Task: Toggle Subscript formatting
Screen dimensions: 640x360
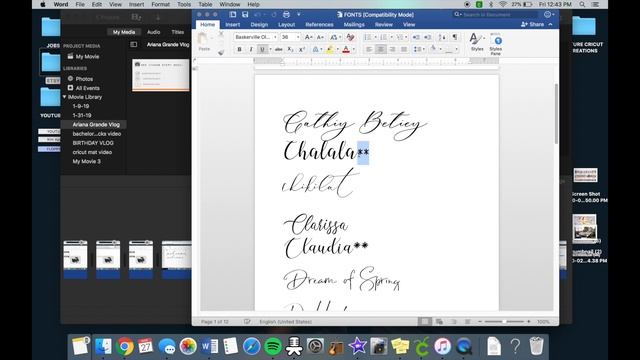Action: [x=290, y=49]
